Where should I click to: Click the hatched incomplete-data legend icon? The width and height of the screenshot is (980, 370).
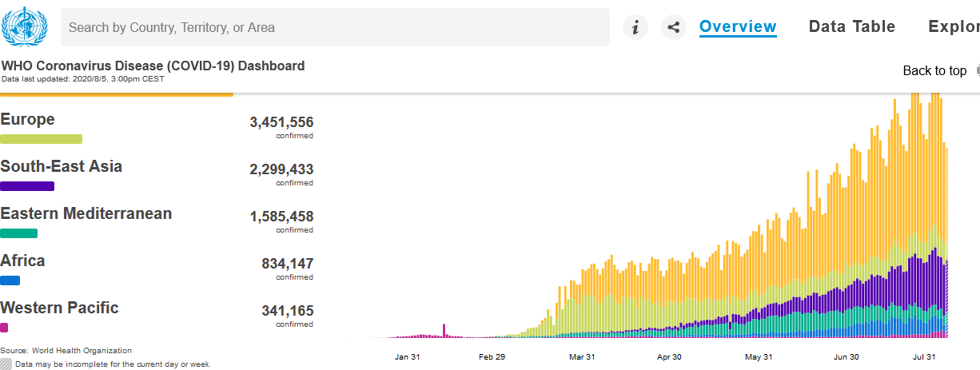(6, 364)
